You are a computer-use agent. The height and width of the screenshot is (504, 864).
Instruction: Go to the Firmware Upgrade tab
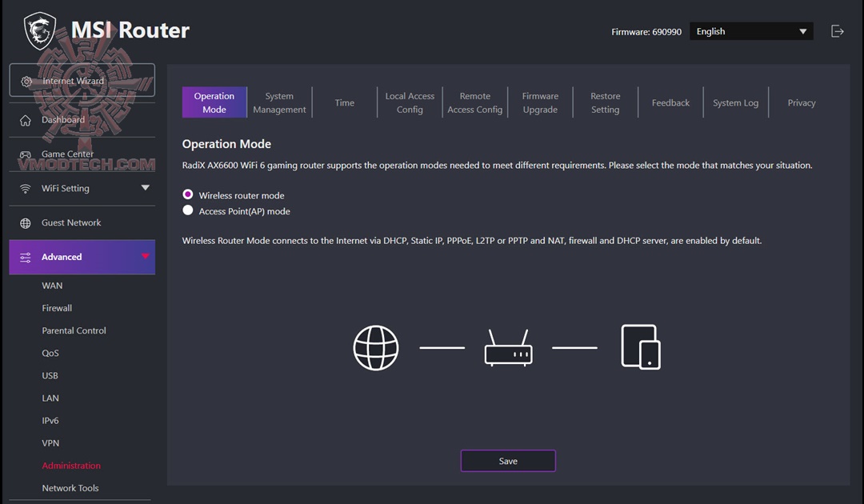click(x=540, y=102)
